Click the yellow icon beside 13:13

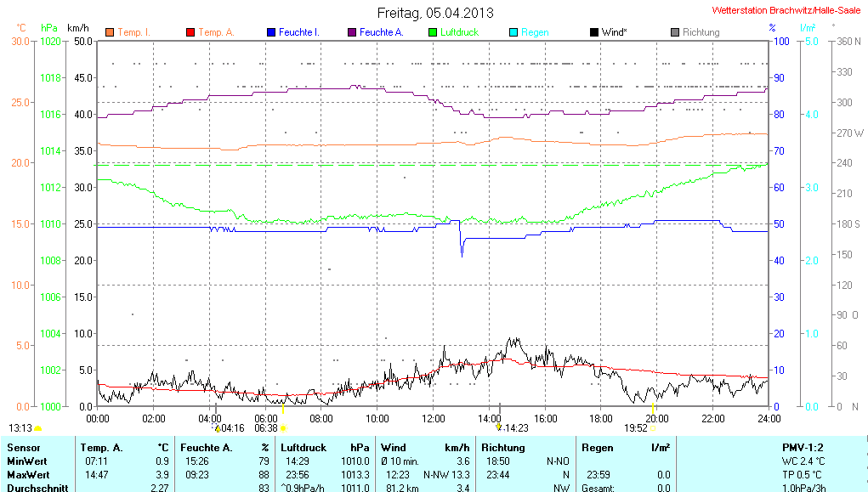[38, 428]
